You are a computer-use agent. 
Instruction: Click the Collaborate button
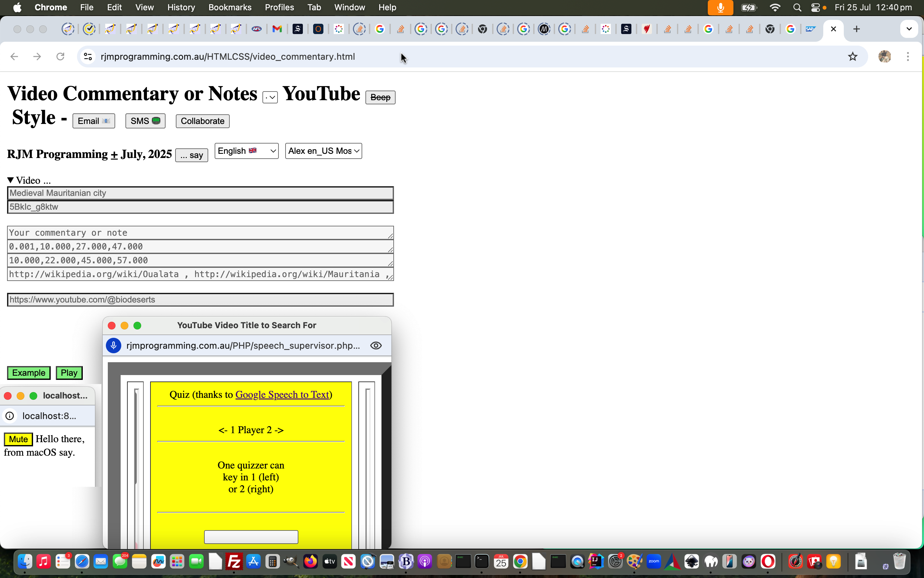(x=202, y=121)
